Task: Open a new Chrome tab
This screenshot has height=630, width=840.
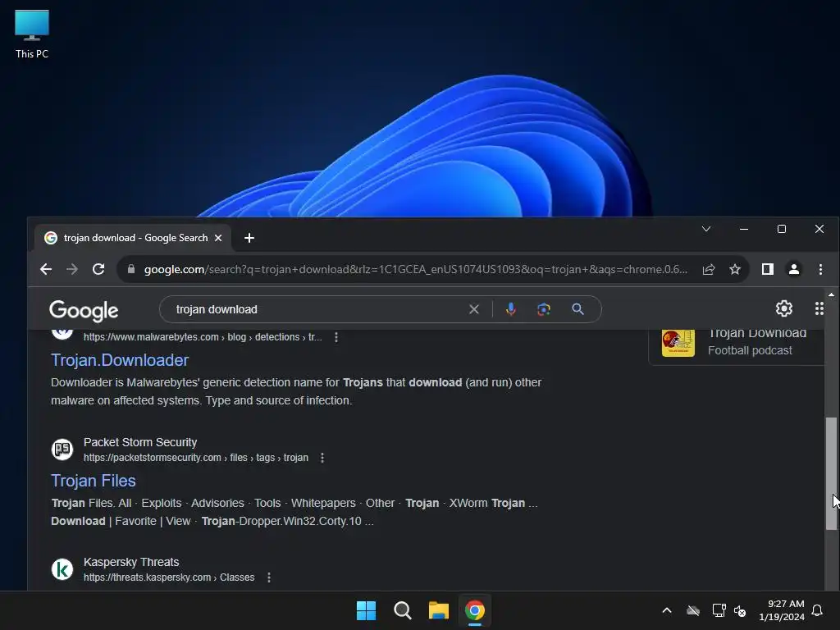Action: [249, 238]
